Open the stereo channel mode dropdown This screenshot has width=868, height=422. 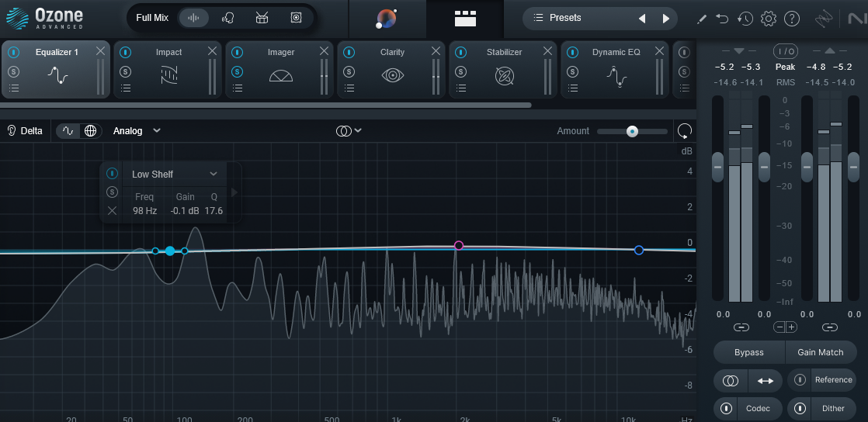point(349,131)
